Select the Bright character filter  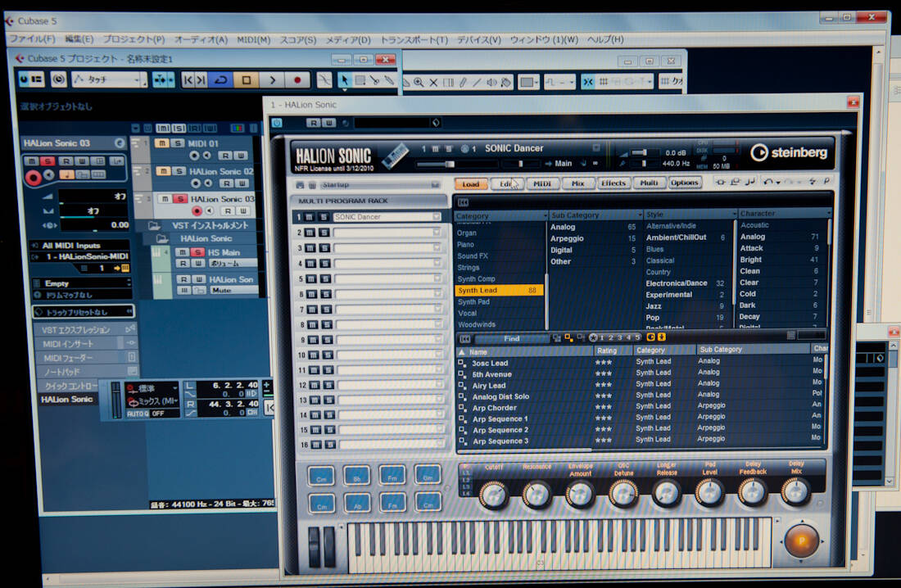(779, 260)
